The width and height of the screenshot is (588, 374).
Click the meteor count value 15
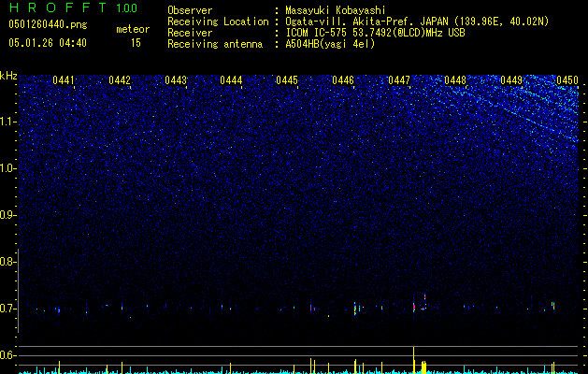click(x=136, y=43)
